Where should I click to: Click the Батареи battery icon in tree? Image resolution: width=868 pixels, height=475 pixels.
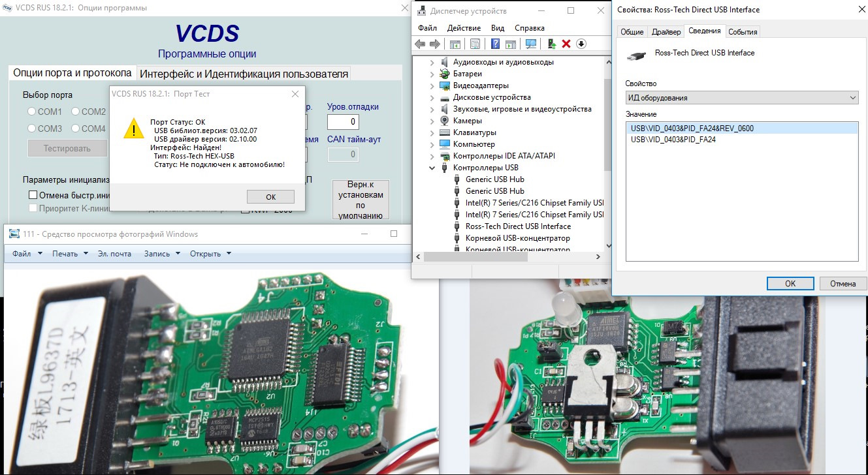pyautogui.click(x=445, y=74)
